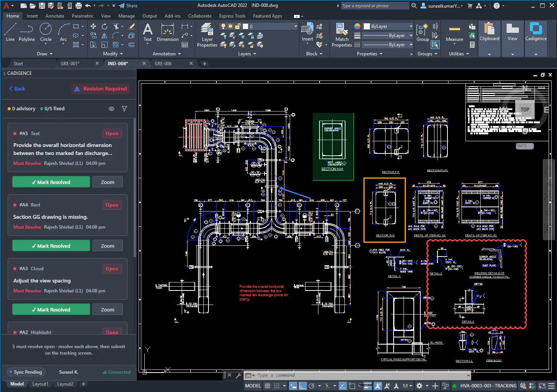This screenshot has height=392, width=557.
Task: Mark comment #A5 as resolved
Action: [51, 182]
